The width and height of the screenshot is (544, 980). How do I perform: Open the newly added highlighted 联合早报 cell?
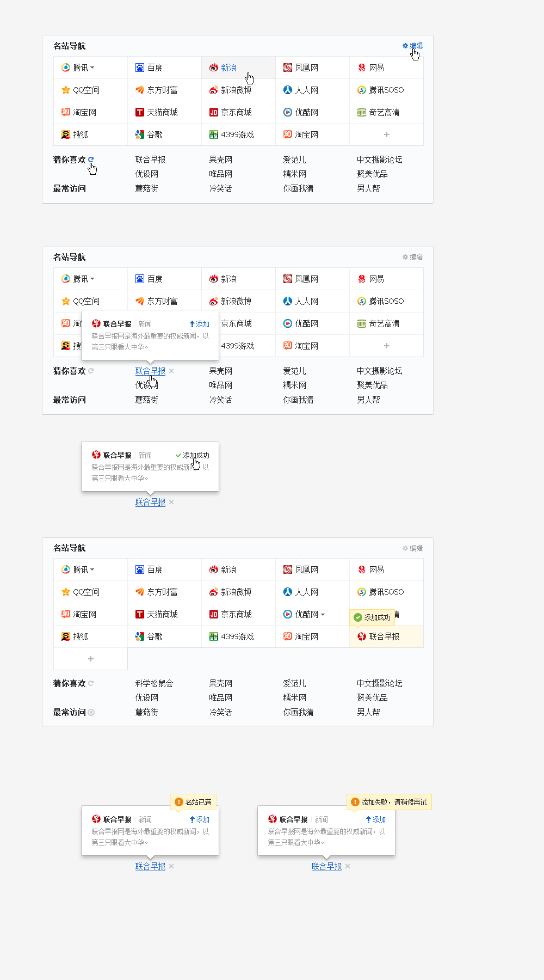(387, 636)
